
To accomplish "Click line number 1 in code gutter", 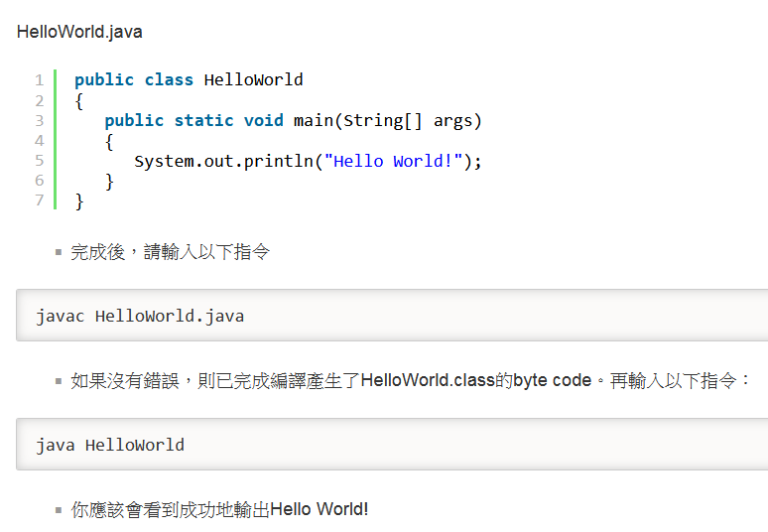I will 39,80.
